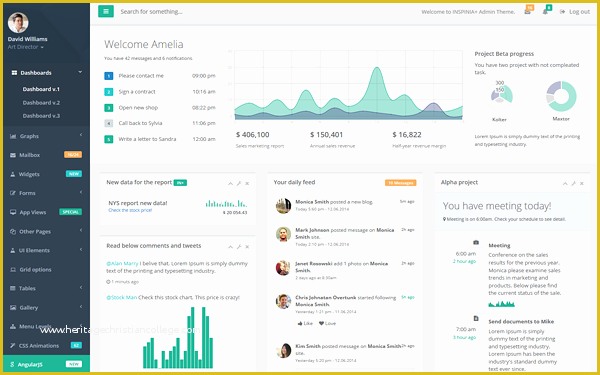Viewport: 600px width, 375px height.
Task: Click the Log out link
Action: (x=575, y=12)
